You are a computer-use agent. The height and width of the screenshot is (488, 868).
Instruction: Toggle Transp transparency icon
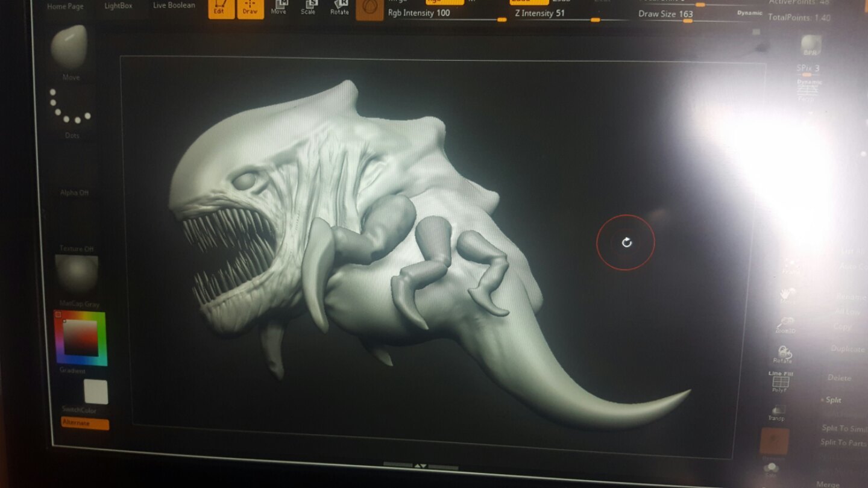776,412
